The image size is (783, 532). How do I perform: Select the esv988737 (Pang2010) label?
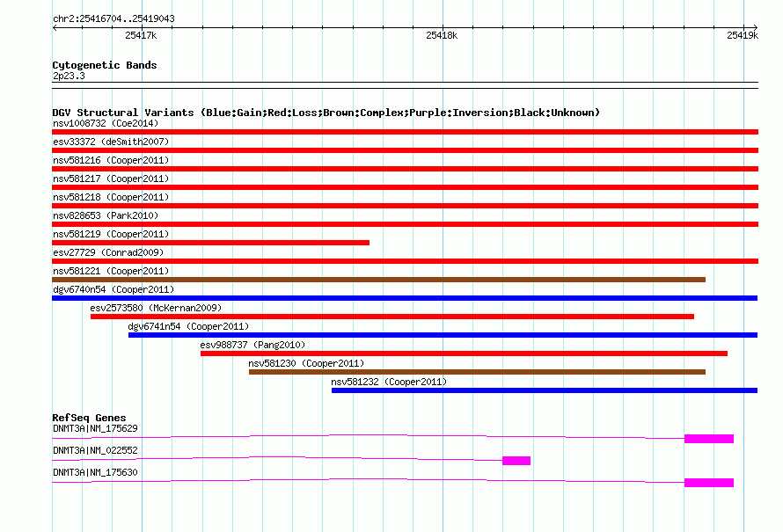252,345
